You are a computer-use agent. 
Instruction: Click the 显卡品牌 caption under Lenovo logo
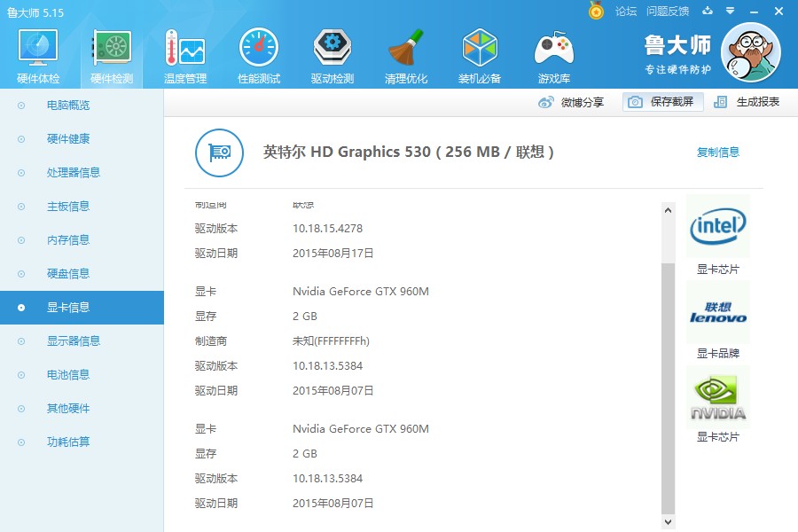tap(717, 353)
